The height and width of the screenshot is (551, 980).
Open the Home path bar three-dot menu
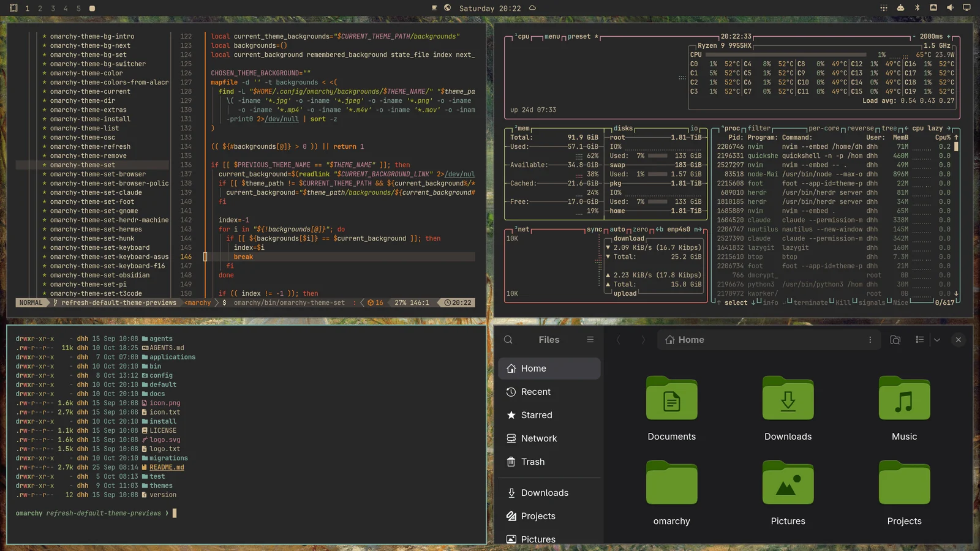pyautogui.click(x=870, y=340)
